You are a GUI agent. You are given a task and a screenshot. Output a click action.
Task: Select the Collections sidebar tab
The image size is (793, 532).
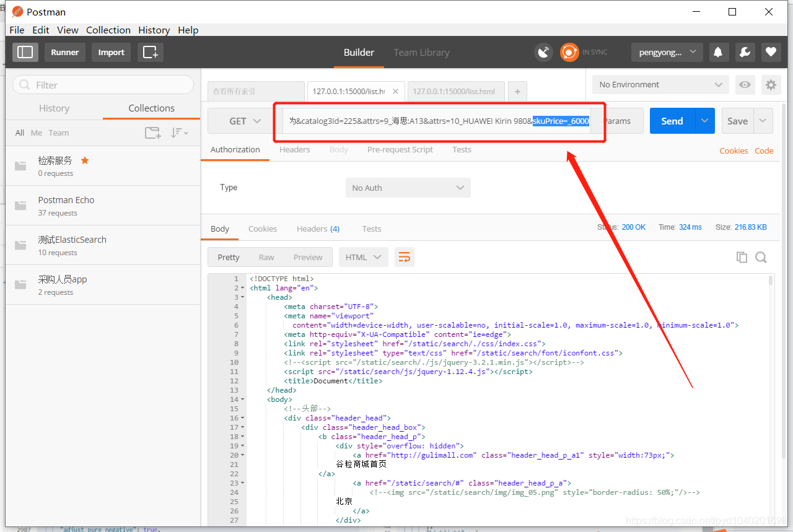(x=151, y=108)
